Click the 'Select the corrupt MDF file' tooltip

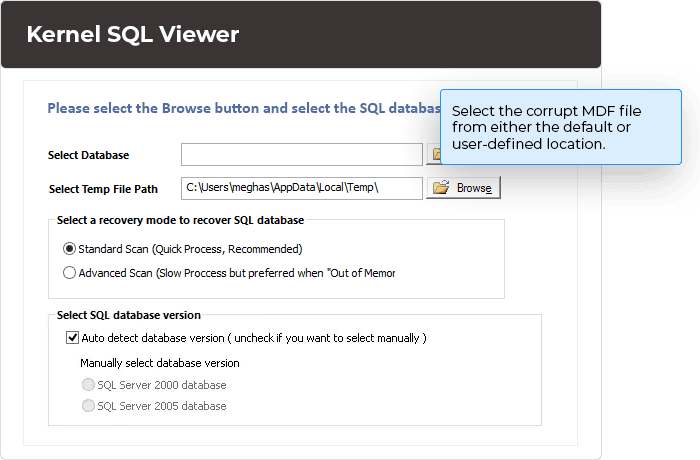tap(561, 127)
